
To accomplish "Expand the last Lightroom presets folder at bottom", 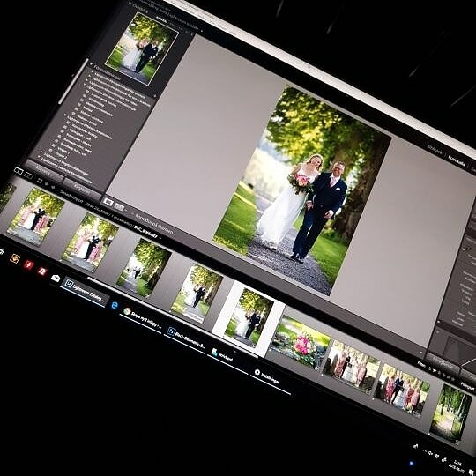I will (x=39, y=156).
